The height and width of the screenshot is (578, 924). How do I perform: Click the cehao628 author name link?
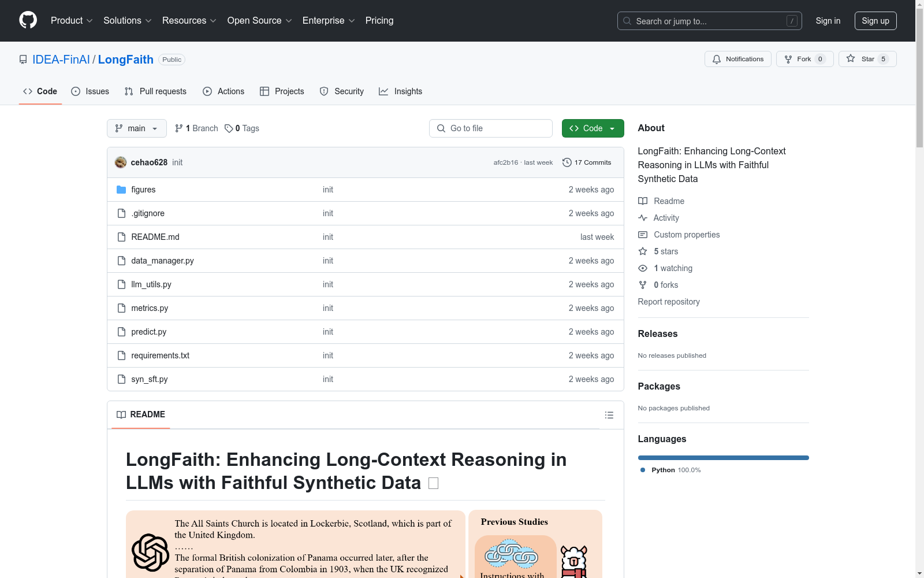pyautogui.click(x=149, y=162)
